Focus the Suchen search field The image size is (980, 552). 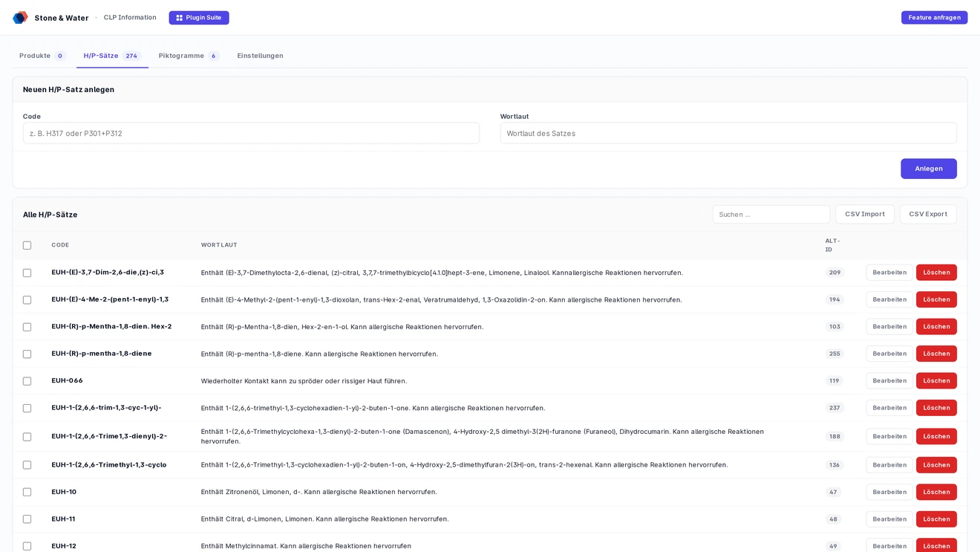click(x=771, y=214)
